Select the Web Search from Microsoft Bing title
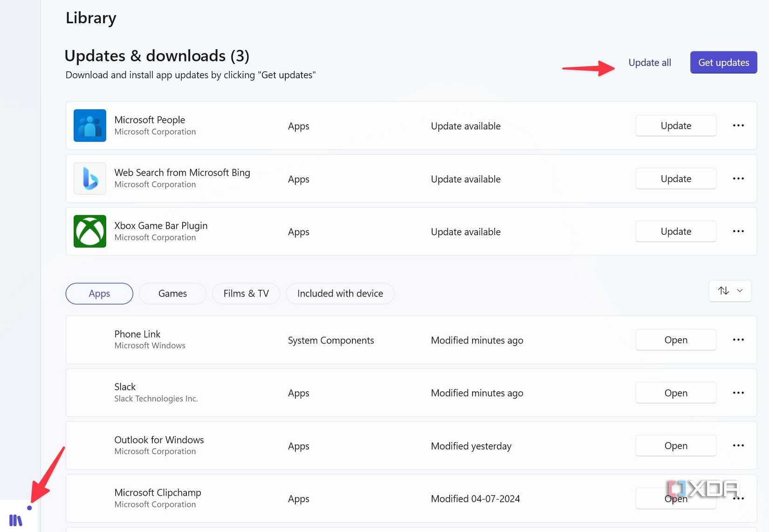 182,173
